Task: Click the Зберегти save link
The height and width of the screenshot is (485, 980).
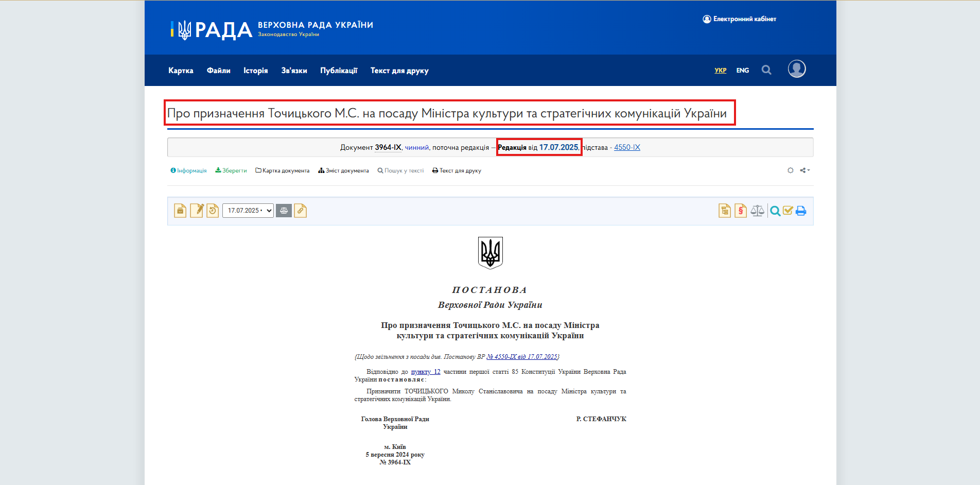Action: click(x=231, y=170)
